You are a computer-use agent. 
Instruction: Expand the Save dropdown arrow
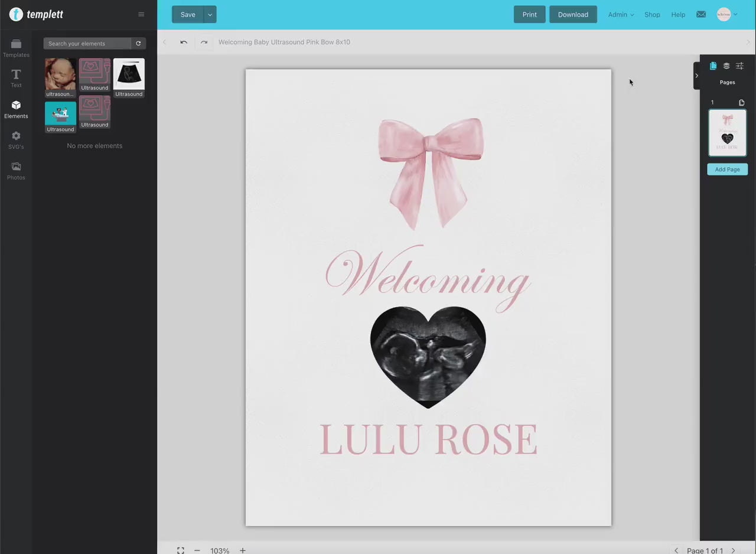[210, 15]
